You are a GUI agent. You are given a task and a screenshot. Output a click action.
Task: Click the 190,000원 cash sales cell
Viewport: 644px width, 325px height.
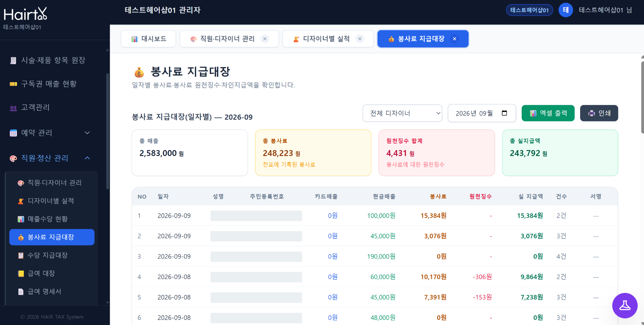click(381, 256)
